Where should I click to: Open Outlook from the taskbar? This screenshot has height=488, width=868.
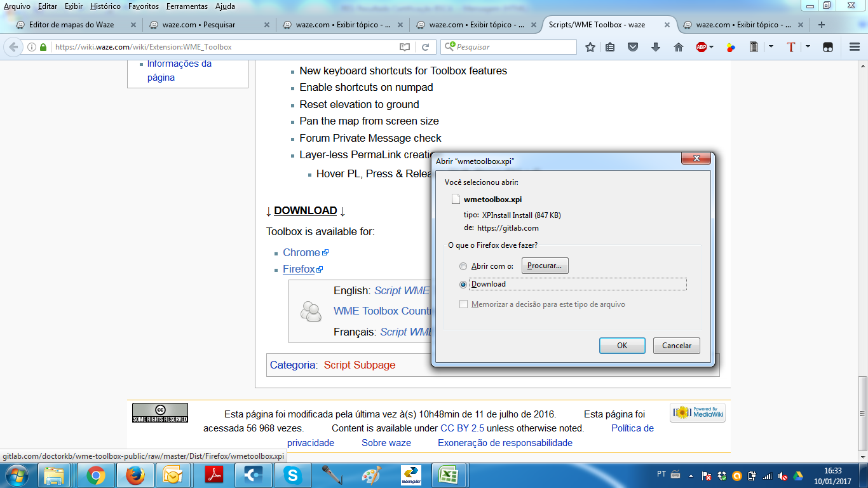172,475
